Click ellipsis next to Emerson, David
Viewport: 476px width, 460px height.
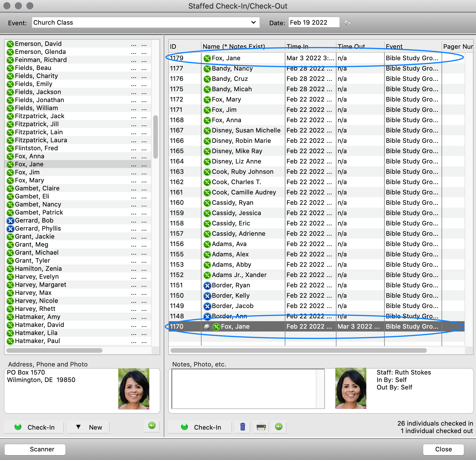(134, 44)
